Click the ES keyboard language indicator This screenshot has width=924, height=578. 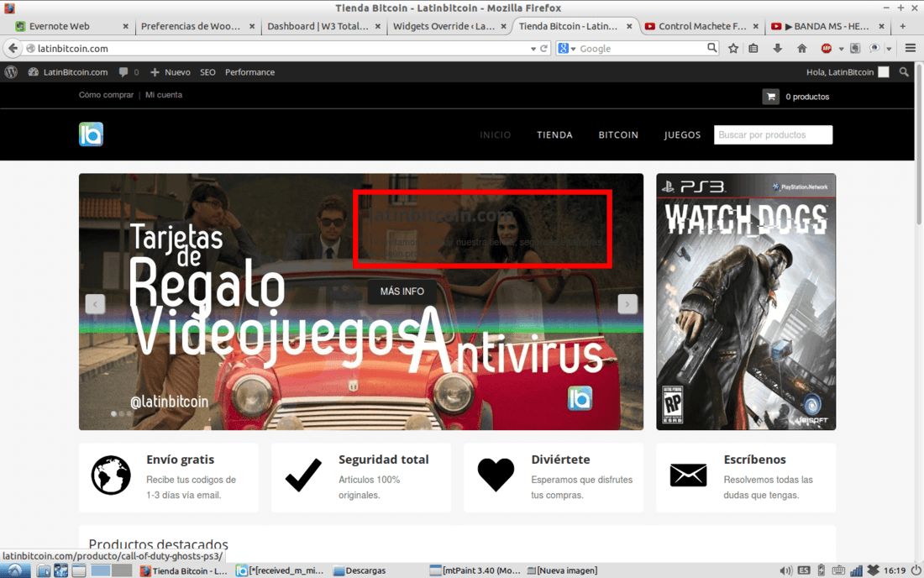click(804, 570)
